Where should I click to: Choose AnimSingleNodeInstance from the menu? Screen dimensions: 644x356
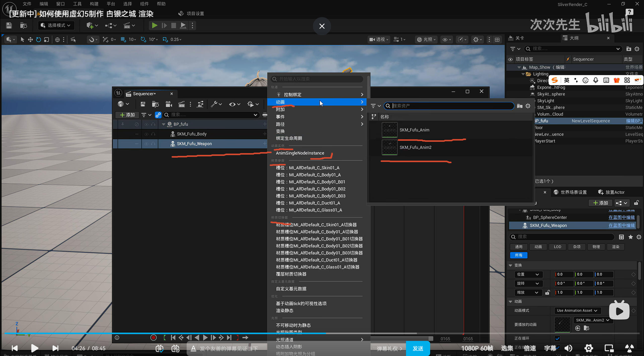coord(300,153)
